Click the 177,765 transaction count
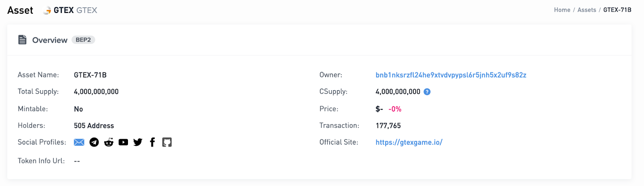 pos(388,126)
